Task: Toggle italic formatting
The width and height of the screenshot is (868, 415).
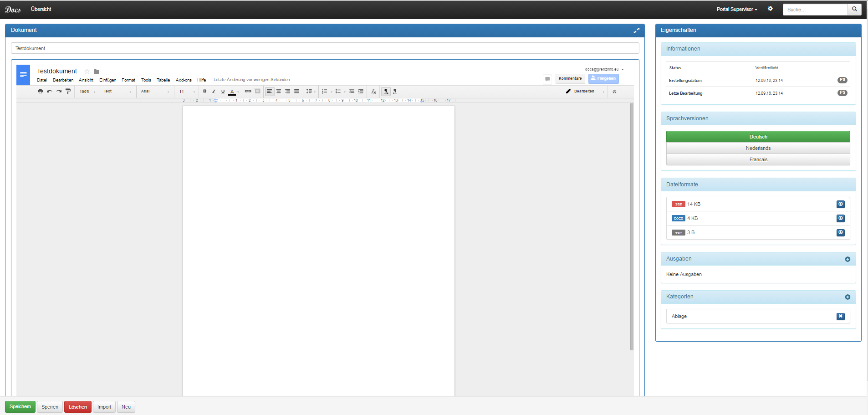Action: pos(214,92)
